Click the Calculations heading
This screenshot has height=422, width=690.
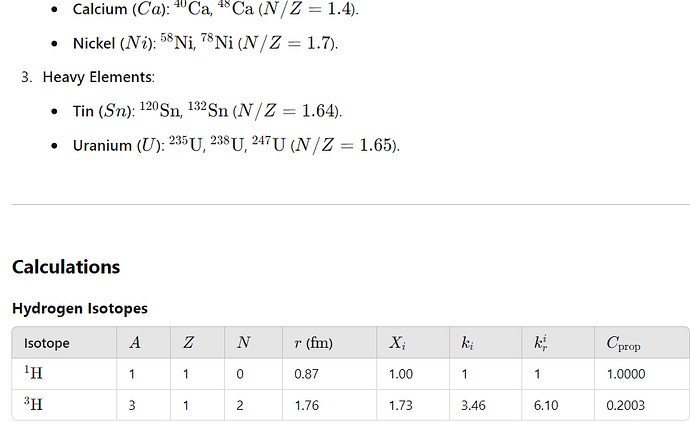tap(66, 267)
